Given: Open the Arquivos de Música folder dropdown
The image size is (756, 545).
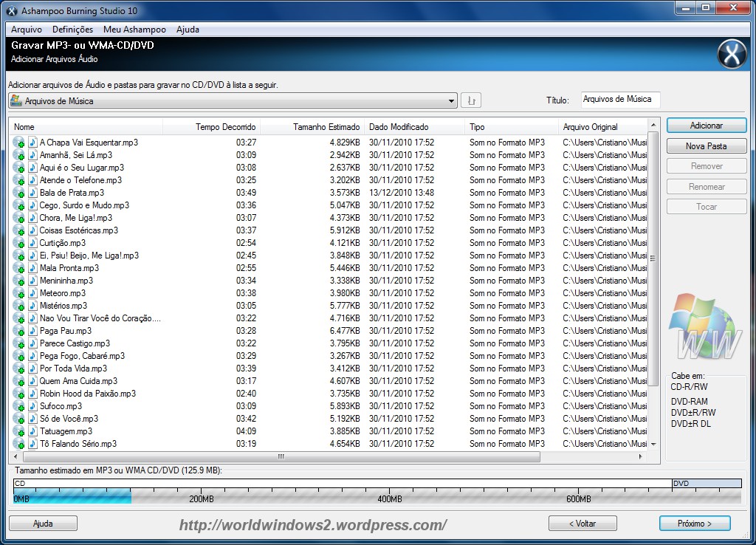Looking at the screenshot, I should [x=233, y=100].
